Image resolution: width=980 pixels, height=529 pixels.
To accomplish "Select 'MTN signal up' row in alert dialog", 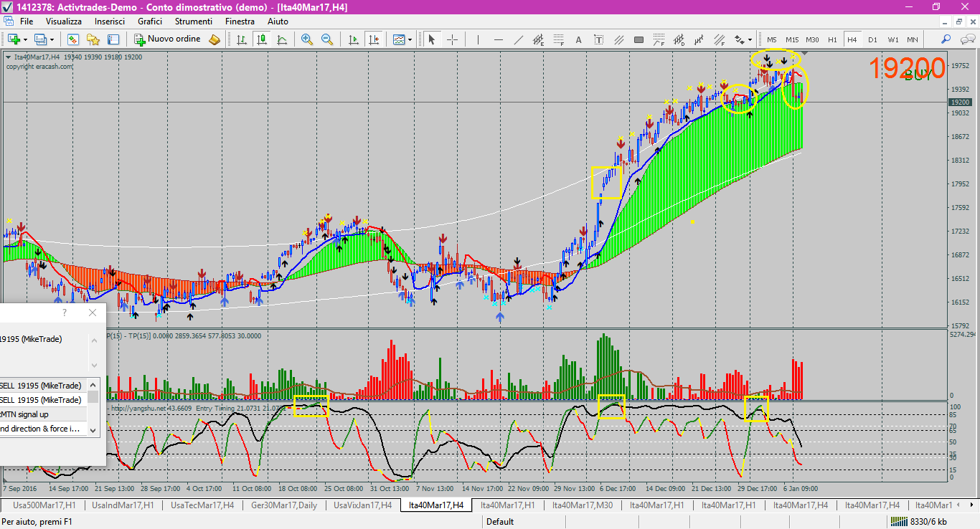I will tap(44, 414).
